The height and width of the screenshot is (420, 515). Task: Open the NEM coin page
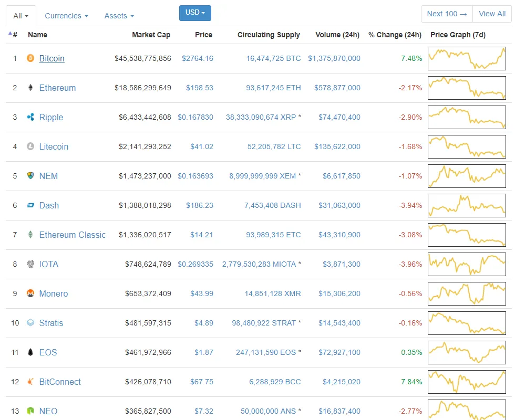(48, 176)
